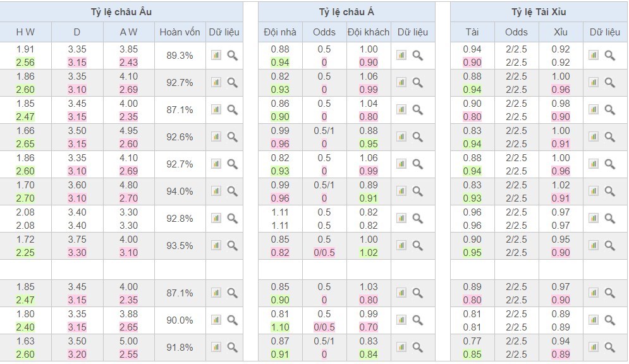
Task: Open chart icon for Asian row with home odds 1.11
Action: point(401,219)
